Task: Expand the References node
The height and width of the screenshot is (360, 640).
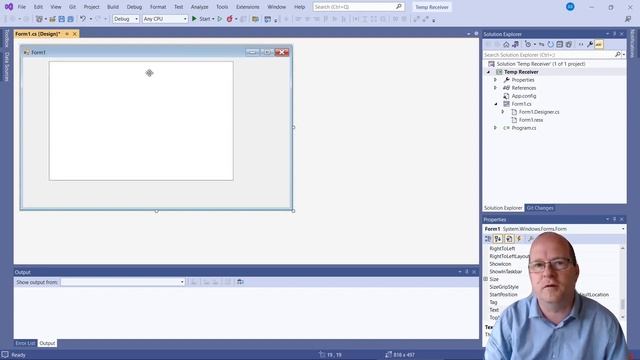Action: pos(496,88)
